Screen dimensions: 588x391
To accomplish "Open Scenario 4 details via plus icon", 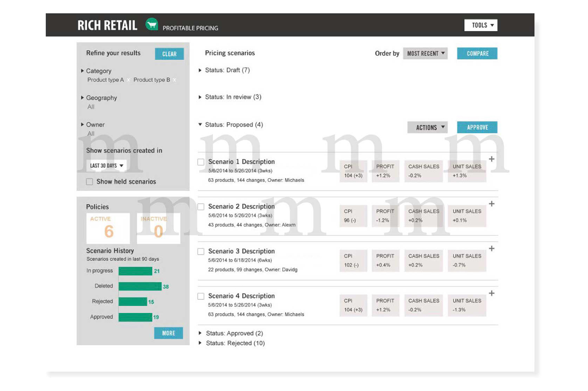I will [491, 293].
